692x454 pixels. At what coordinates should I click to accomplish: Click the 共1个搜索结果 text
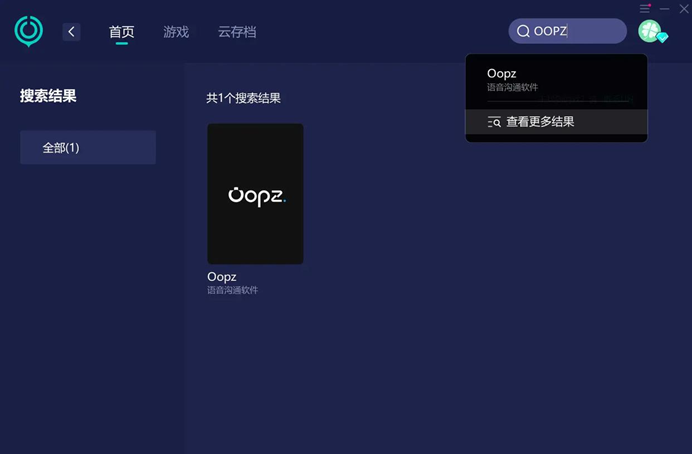(243, 98)
